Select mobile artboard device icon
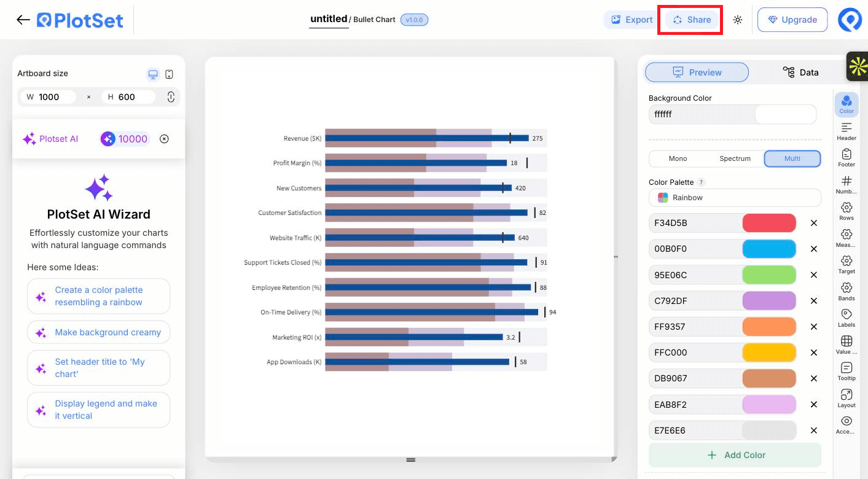Screen dimensions: 868x479 point(170,74)
